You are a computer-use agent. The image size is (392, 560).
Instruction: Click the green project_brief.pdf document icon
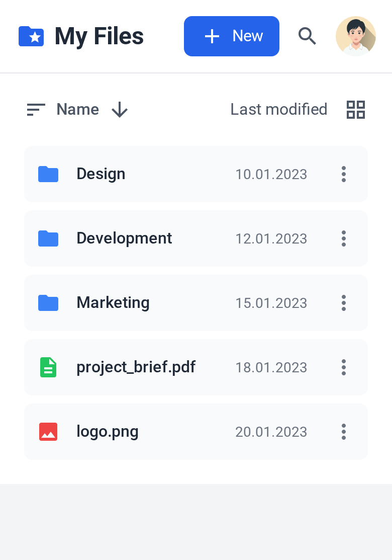[48, 367]
